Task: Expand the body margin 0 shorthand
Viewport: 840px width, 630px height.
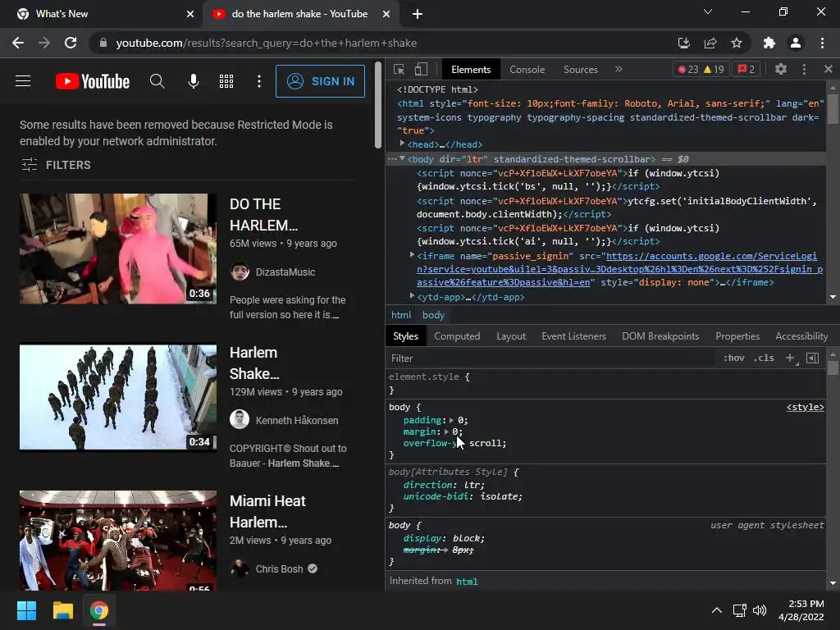Action: [x=446, y=431]
